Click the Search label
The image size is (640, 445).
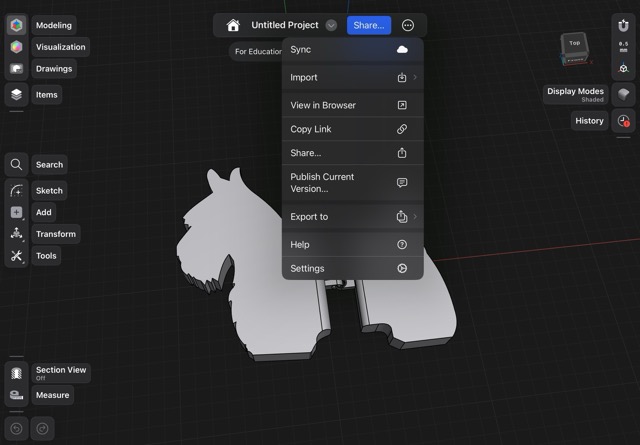point(49,165)
